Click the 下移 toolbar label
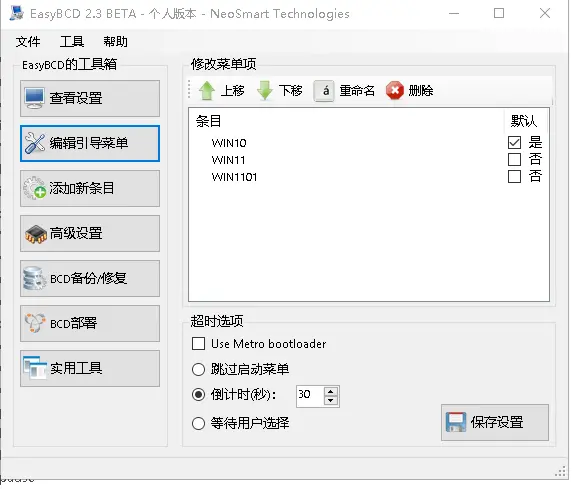Image resolution: width=583 pixels, height=489 pixels. (x=291, y=90)
